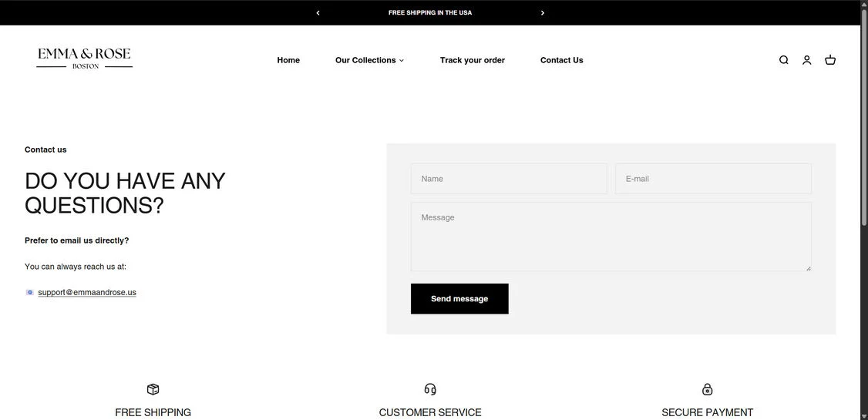Show next announcement with right arrow
The width and height of the screenshot is (868, 420).
click(x=543, y=13)
